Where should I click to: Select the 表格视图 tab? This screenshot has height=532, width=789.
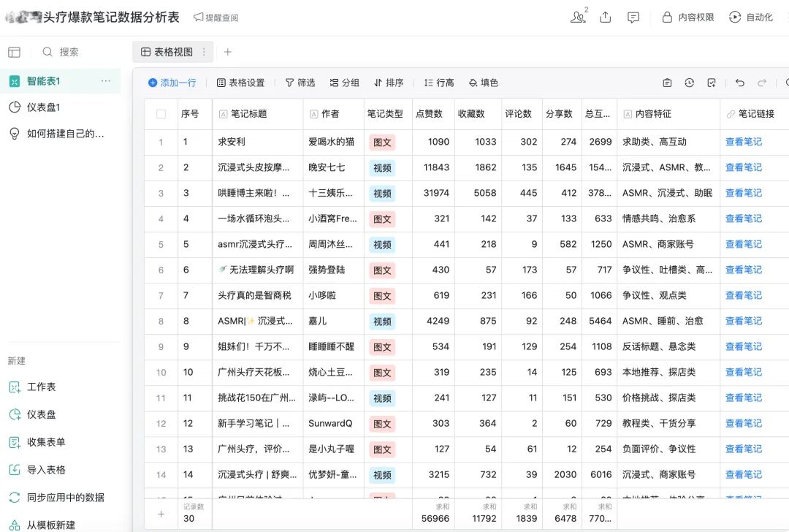[167, 52]
